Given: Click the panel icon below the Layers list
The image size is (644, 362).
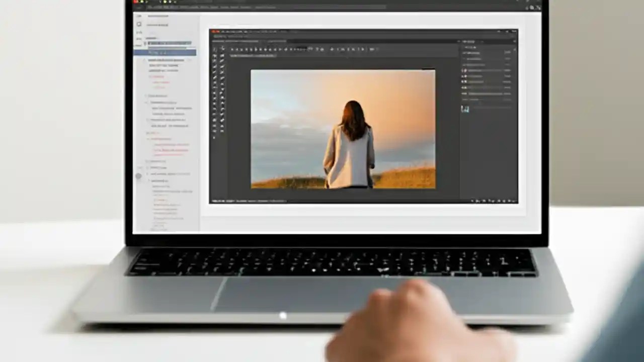Looking at the screenshot, I should click(464, 109).
